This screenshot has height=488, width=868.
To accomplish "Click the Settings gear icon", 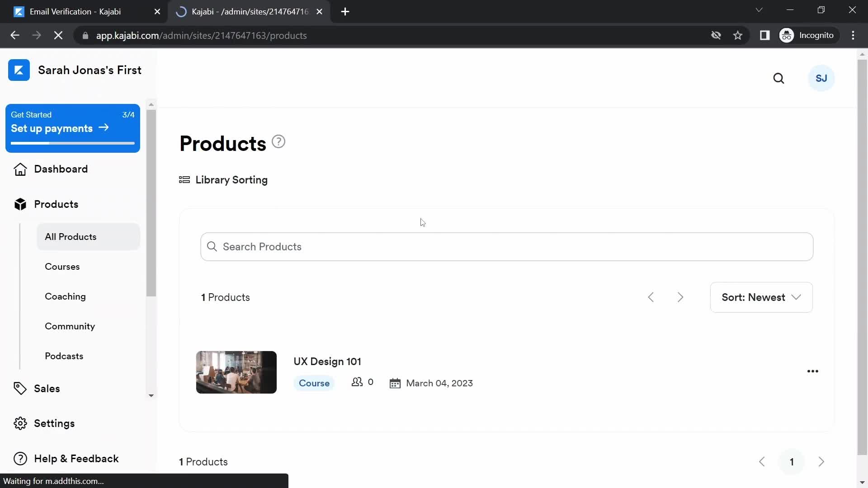I will click(20, 423).
